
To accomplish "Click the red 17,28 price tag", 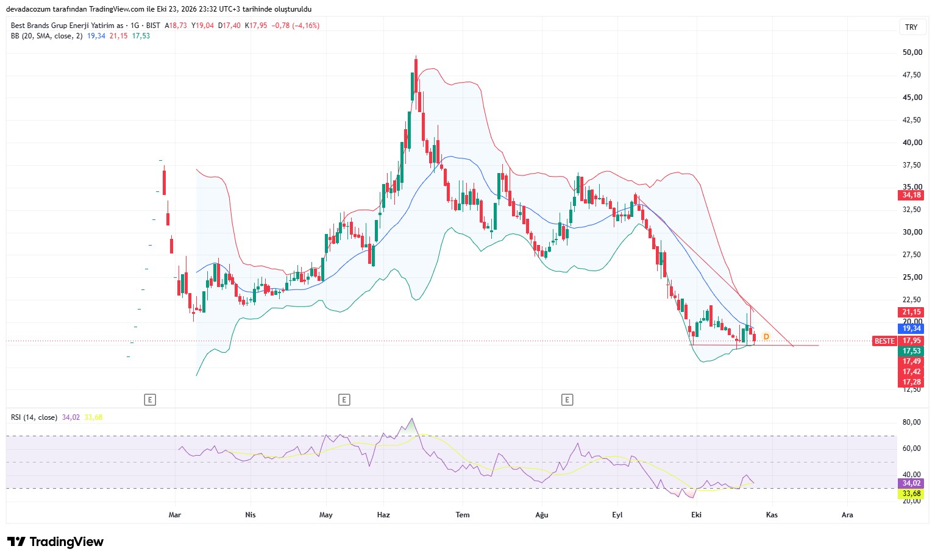I will pyautogui.click(x=911, y=382).
